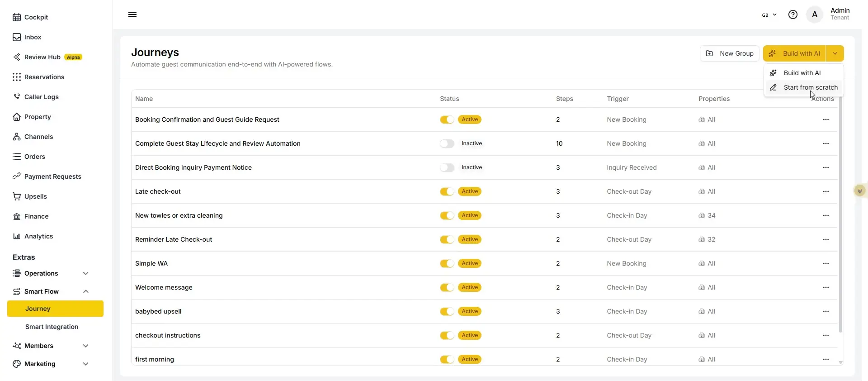Screen dimensions: 868x381
Task: Open the checkout instructions journey
Action: coord(168,335)
